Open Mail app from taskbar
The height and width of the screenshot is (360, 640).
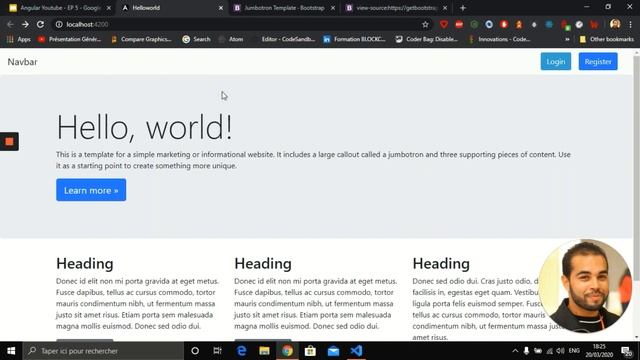click(x=333, y=351)
